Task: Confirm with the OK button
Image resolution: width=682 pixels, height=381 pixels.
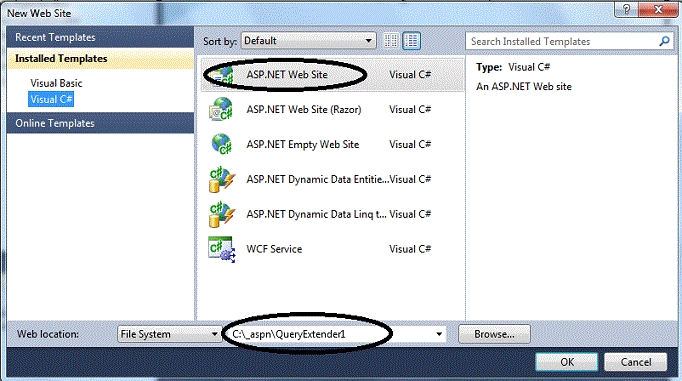Action: tap(567, 362)
